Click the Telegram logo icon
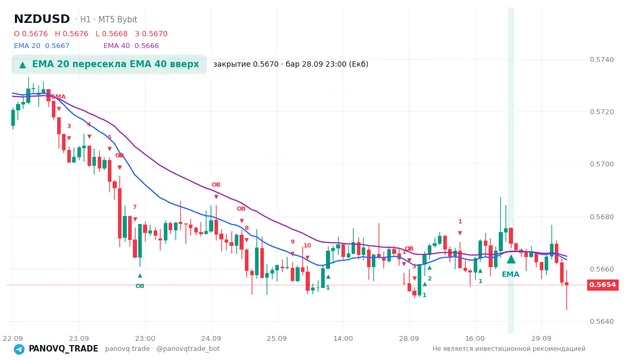This screenshot has width=640, height=360. point(19,349)
